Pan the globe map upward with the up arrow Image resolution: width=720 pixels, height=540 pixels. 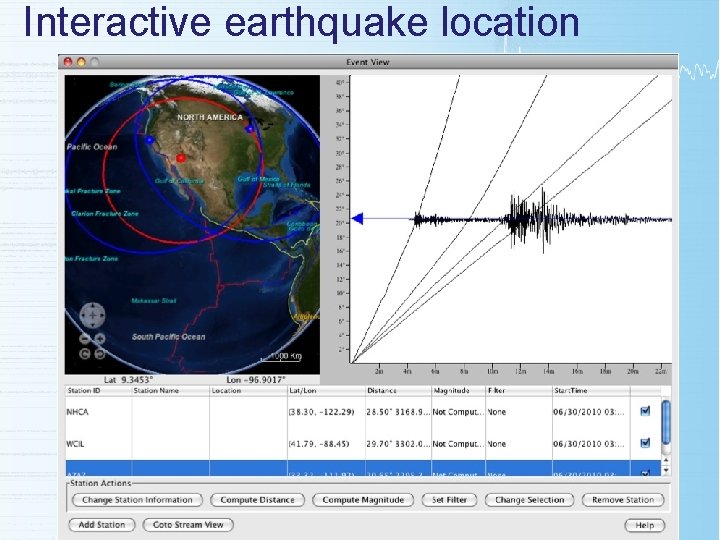[92, 306]
